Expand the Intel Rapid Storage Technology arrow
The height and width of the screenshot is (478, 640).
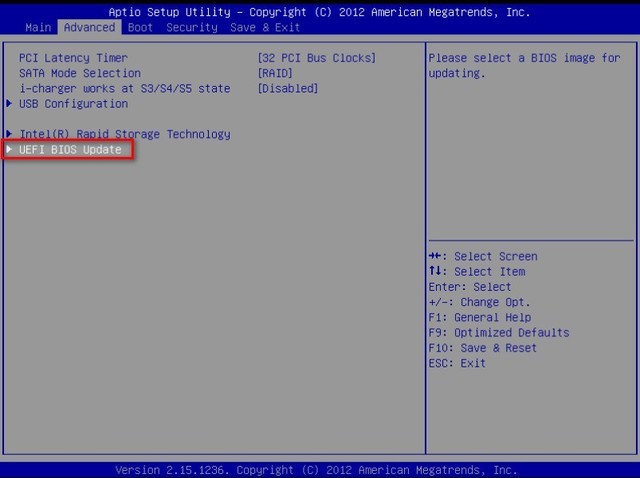point(10,134)
